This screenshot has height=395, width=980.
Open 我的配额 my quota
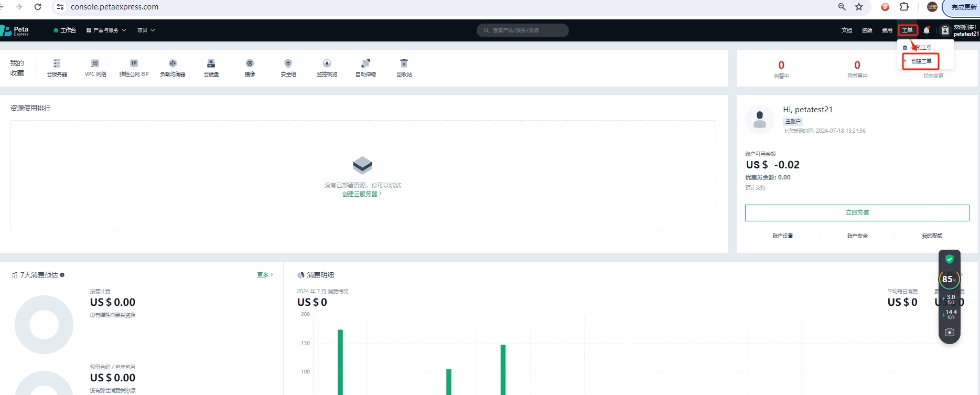point(932,236)
